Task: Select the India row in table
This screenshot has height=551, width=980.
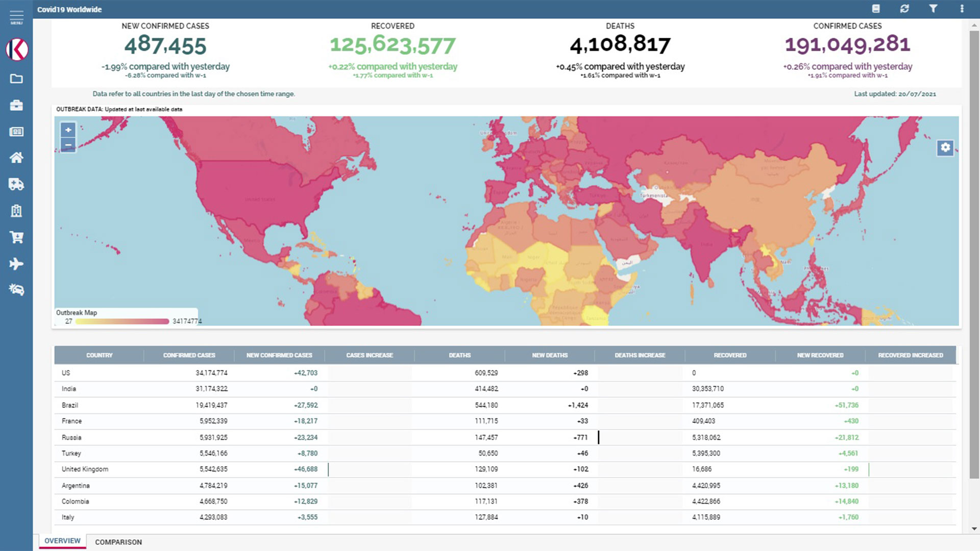Action: point(505,389)
